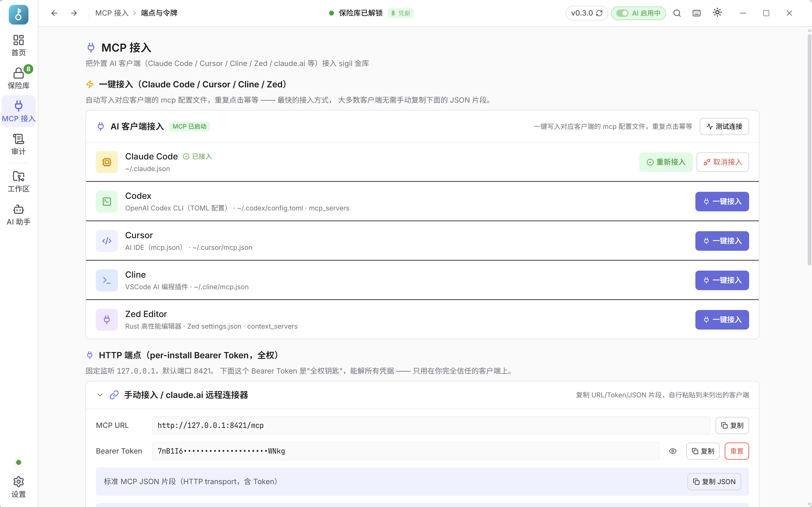
Task: Click the plug icon beside HTTP 端点 heading
Action: click(x=89, y=355)
